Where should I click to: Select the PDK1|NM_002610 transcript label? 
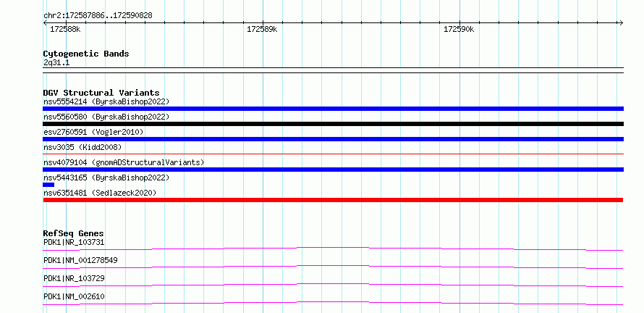click(74, 297)
